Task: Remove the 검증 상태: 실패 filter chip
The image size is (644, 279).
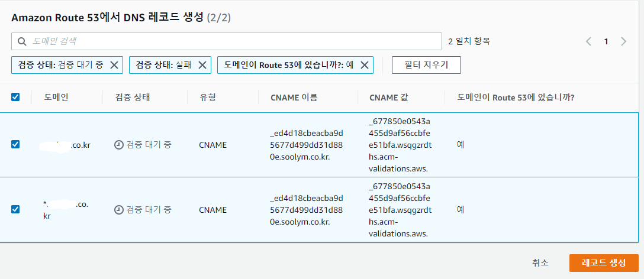Action: [x=202, y=65]
